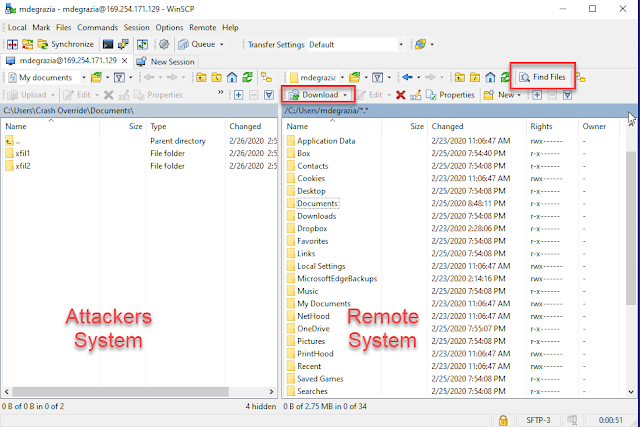Click the lock icon in status bar

click(x=503, y=420)
